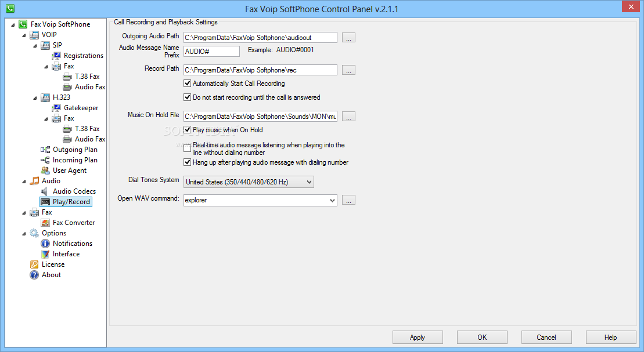The width and height of the screenshot is (644, 352).
Task: Click the About question mark icon
Action: pyautogui.click(x=34, y=275)
